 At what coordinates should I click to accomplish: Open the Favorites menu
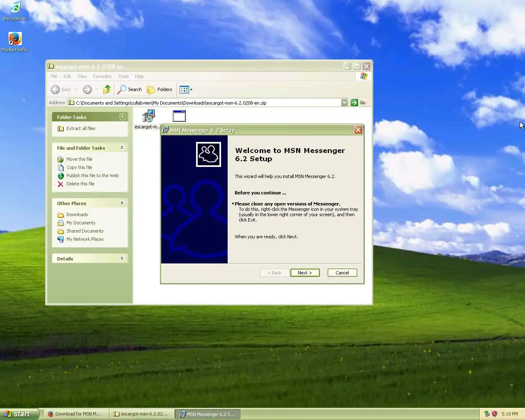pyautogui.click(x=102, y=76)
